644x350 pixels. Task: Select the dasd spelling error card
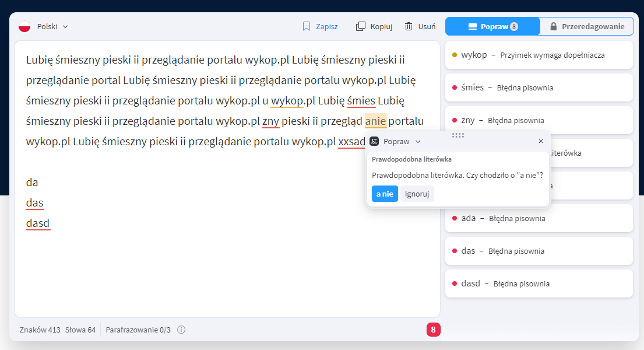539,283
